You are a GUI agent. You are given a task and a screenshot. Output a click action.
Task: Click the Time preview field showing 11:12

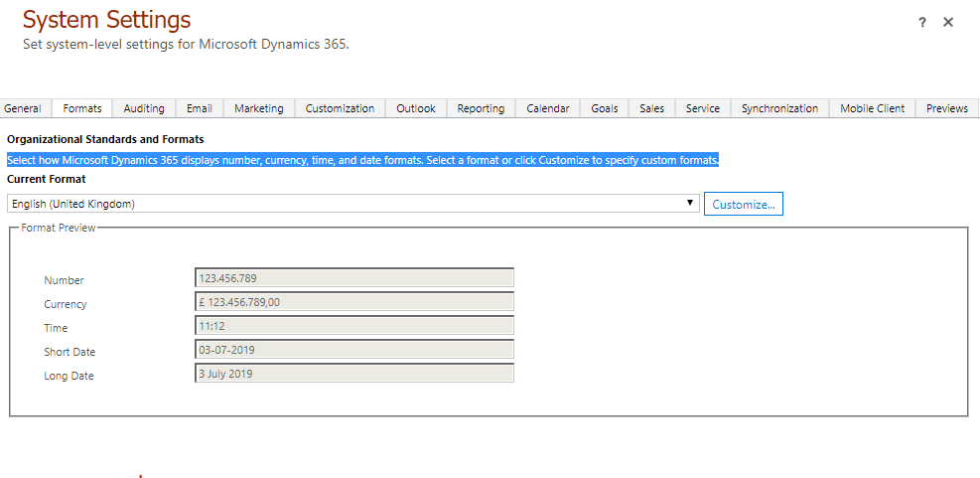pyautogui.click(x=354, y=325)
